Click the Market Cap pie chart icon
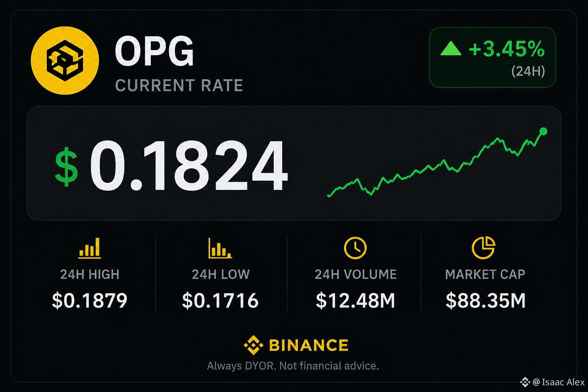 click(x=483, y=248)
